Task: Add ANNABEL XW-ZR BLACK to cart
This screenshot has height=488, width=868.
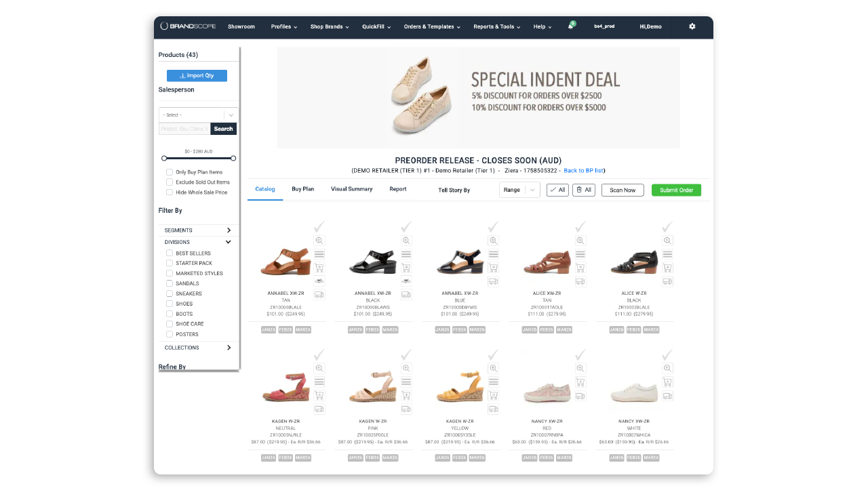Action: point(406,267)
